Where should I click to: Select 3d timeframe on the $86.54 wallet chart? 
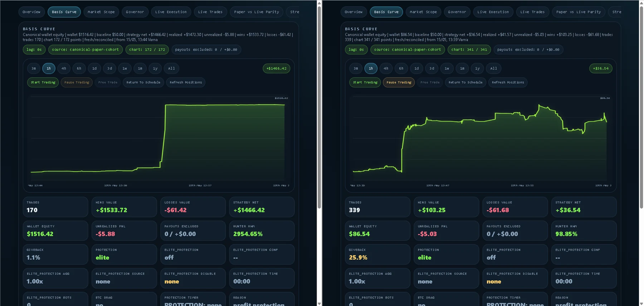432,68
